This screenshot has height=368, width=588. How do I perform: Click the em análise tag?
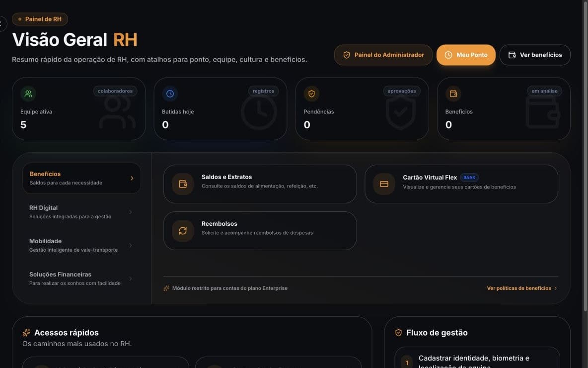pos(544,91)
